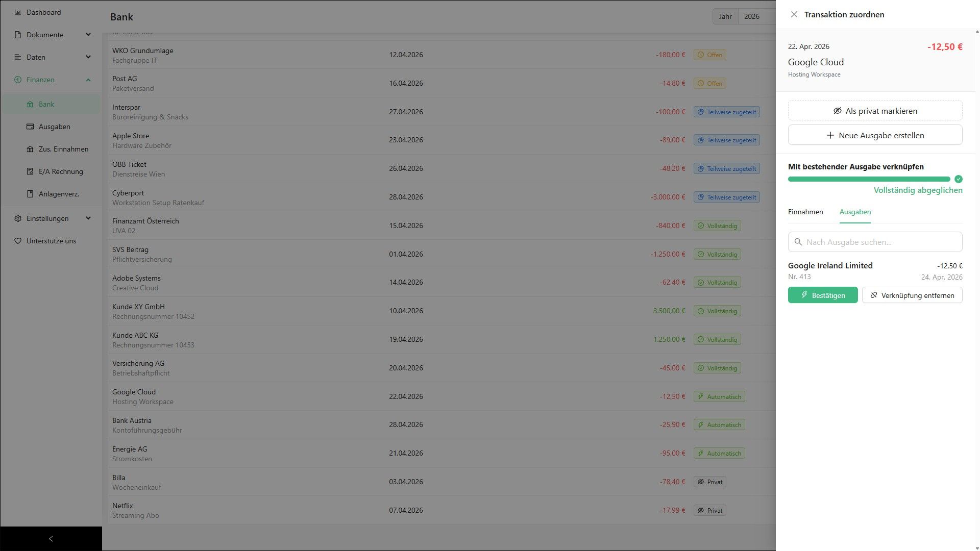Click the Dokumente file icon
The image size is (980, 551).
(18, 35)
